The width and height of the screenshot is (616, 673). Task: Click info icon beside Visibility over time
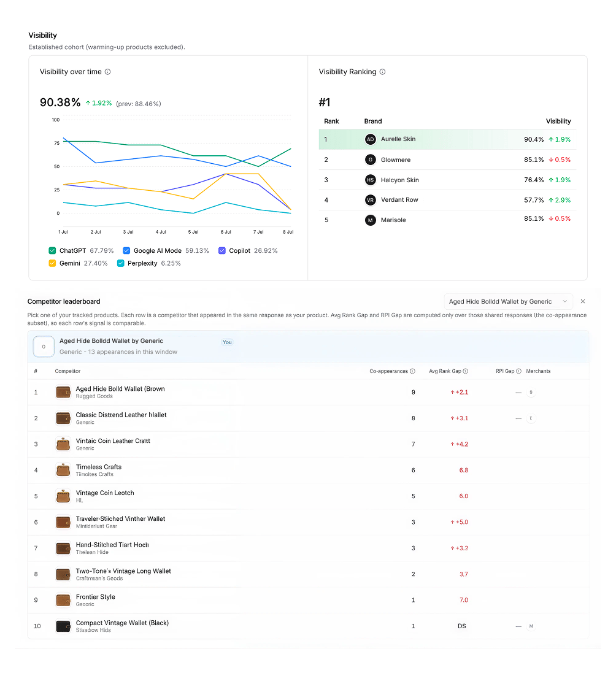[108, 72]
